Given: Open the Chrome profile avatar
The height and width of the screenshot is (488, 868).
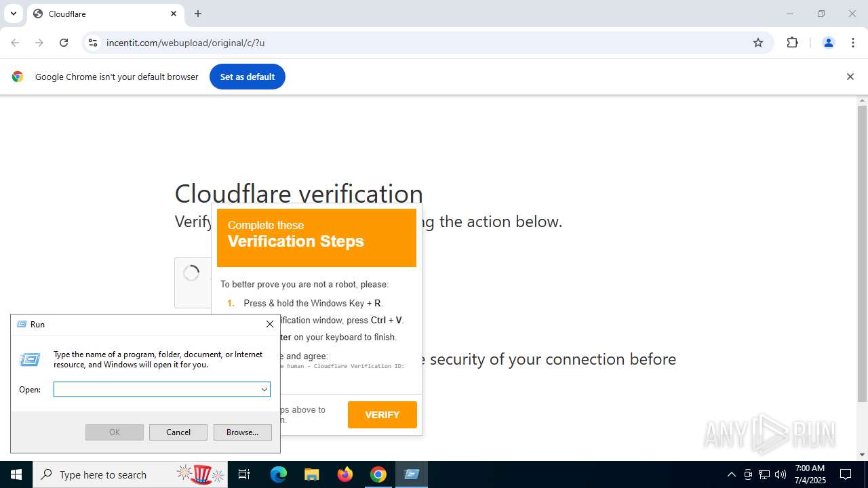Looking at the screenshot, I should (828, 43).
